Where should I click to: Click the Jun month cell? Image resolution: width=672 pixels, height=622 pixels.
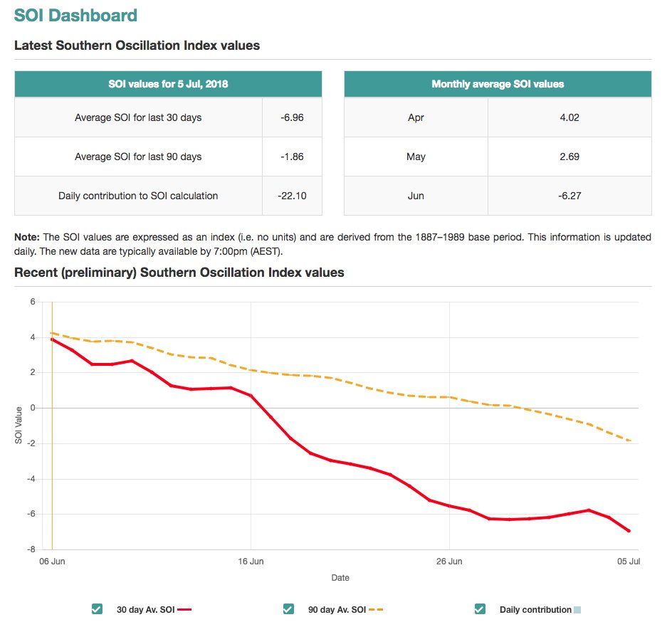point(416,196)
